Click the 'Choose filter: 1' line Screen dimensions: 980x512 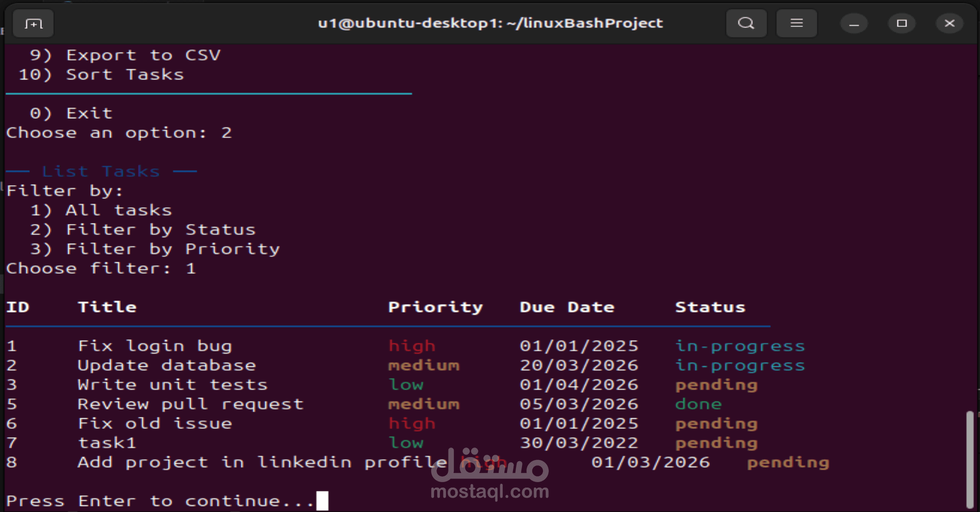pyautogui.click(x=101, y=268)
